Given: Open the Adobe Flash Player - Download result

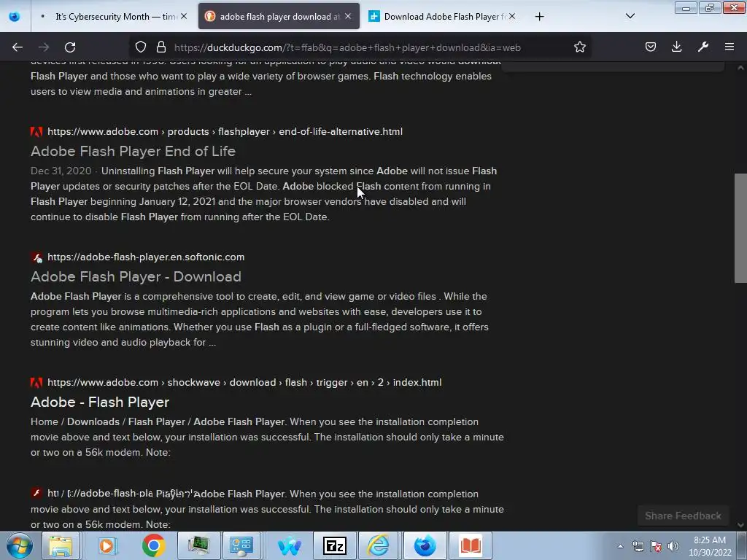Looking at the screenshot, I should [x=136, y=276].
